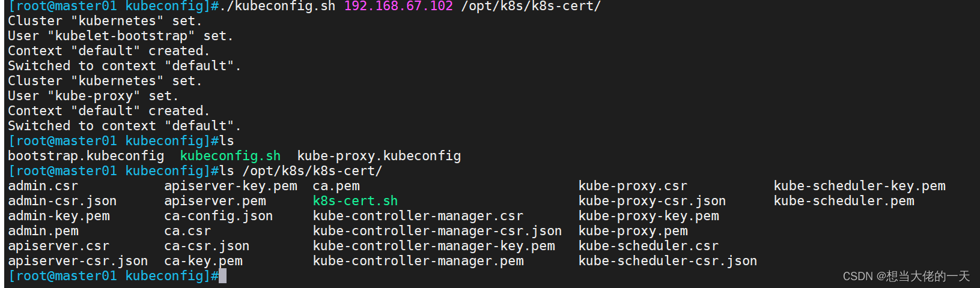Click the CSDN watermark text
The height and width of the screenshot is (288, 980).
pos(906,276)
